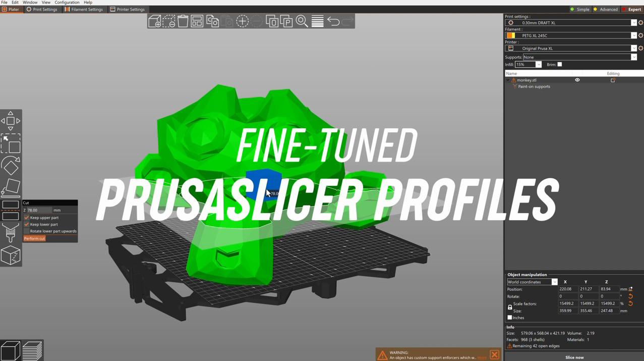
Task: Open the Window menu
Action: (x=30, y=3)
